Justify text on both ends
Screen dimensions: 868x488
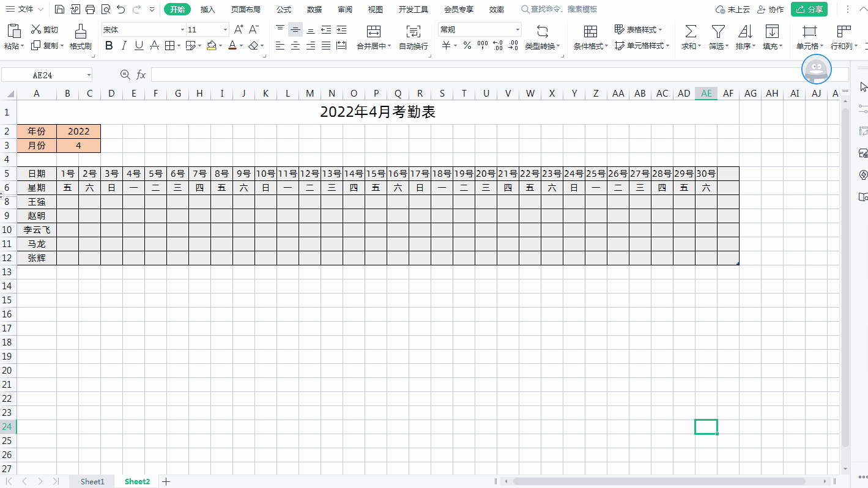[326, 45]
